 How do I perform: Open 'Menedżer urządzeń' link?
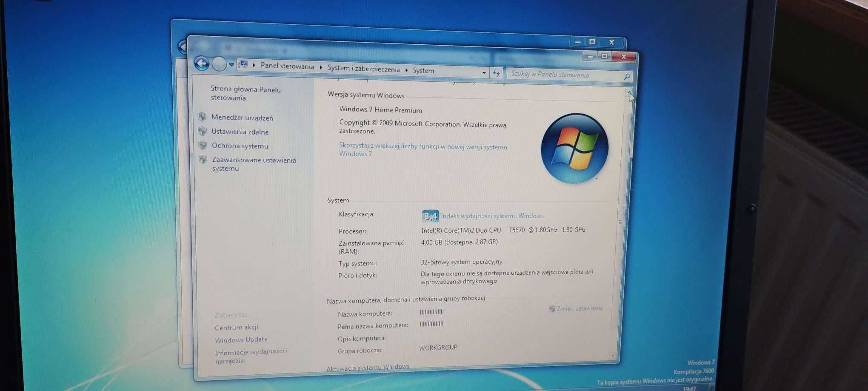[242, 118]
